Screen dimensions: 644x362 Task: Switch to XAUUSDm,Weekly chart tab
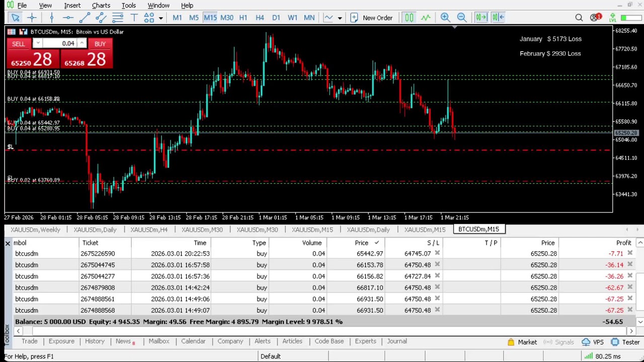pos(35,230)
